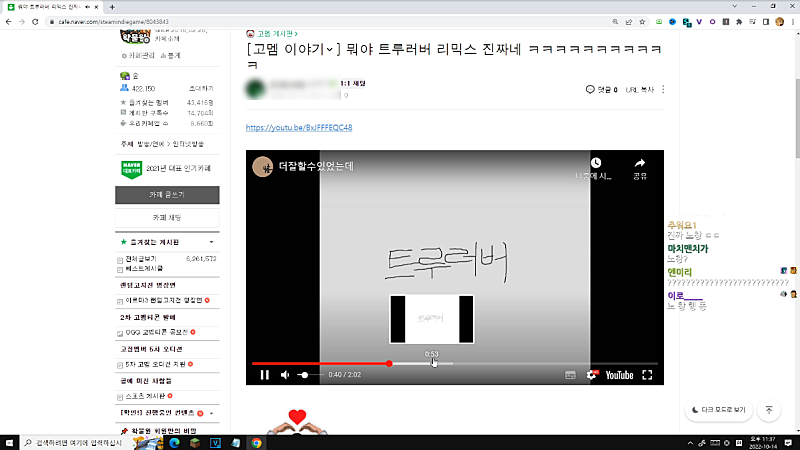
Task: Open the post author profile avatar
Action: coord(255,89)
